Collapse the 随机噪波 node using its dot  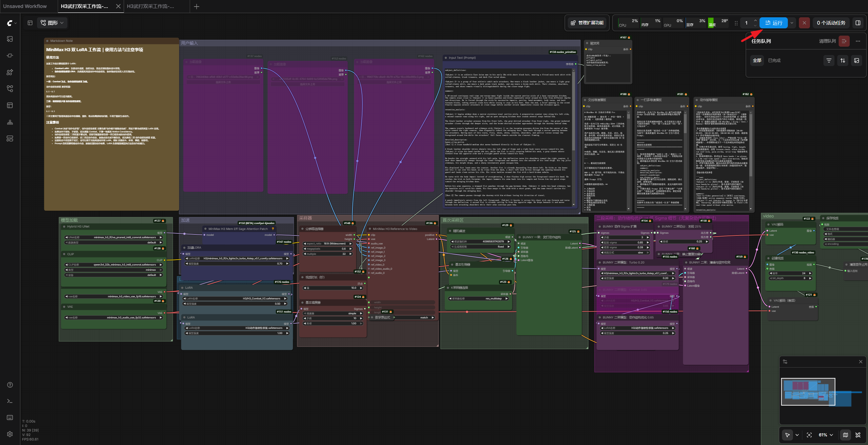[450, 231]
